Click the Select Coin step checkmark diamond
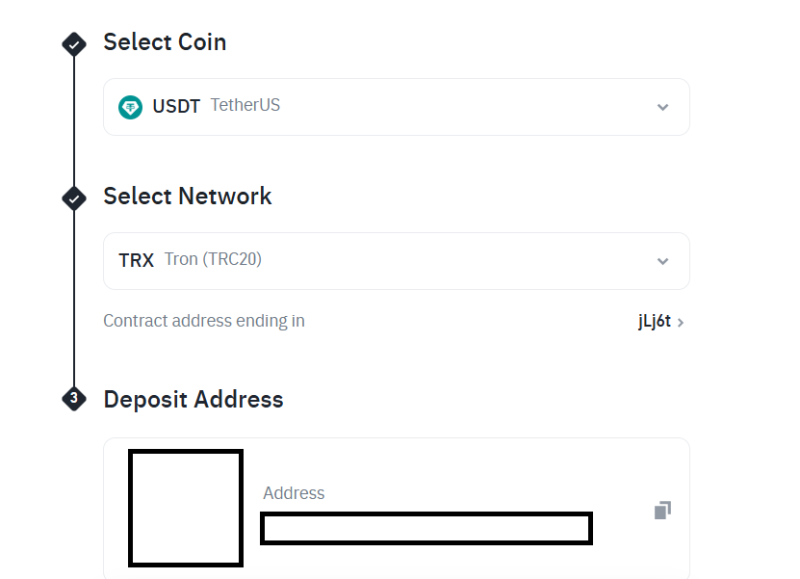The width and height of the screenshot is (800, 579). pyautogui.click(x=74, y=44)
